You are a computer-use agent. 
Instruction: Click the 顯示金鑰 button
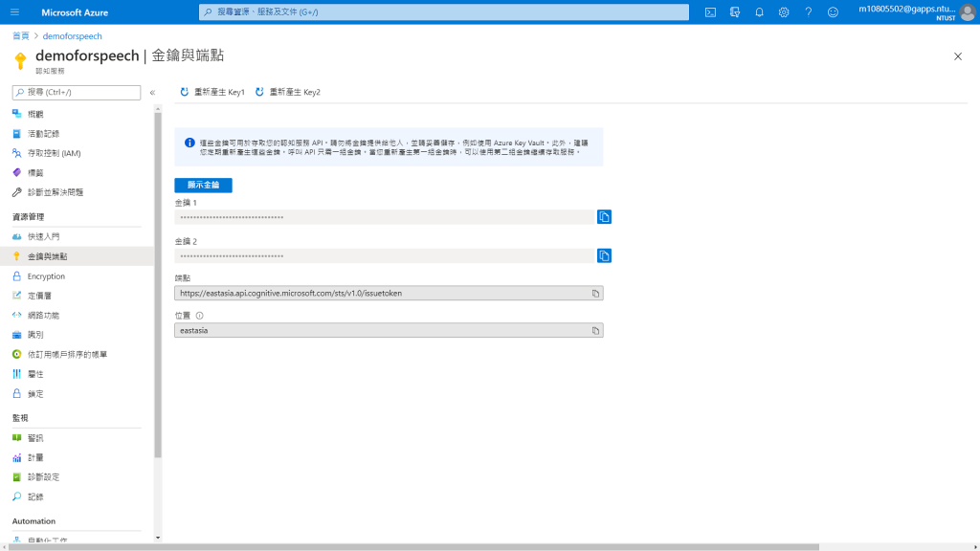pyautogui.click(x=203, y=185)
